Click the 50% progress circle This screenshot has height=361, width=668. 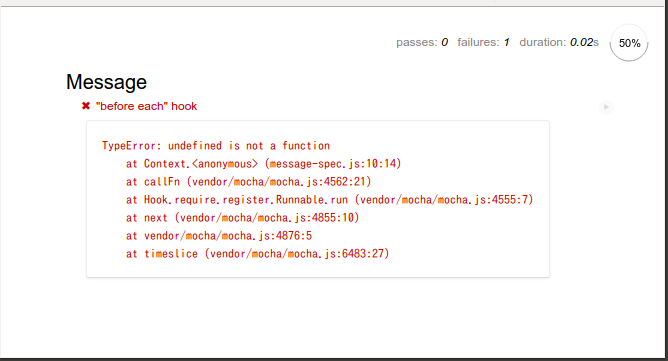629,43
